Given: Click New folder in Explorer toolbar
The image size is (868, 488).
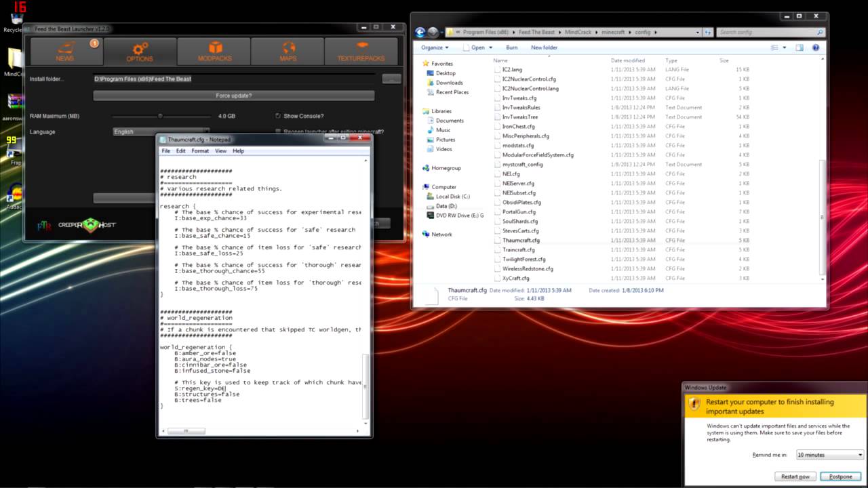Looking at the screenshot, I should click(545, 47).
